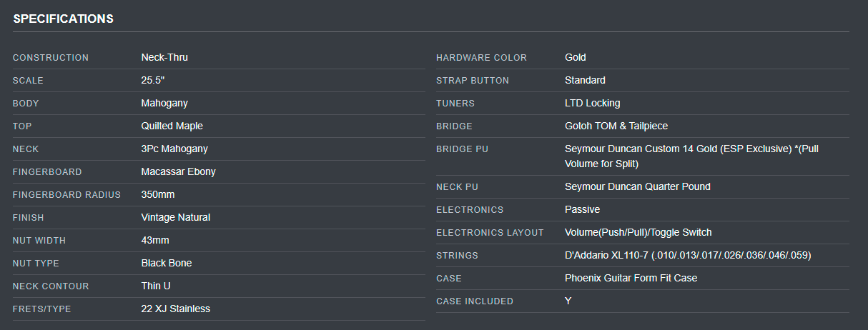Image resolution: width=868 pixels, height=330 pixels.
Task: Select the Black Bone nut type
Action: point(166,263)
